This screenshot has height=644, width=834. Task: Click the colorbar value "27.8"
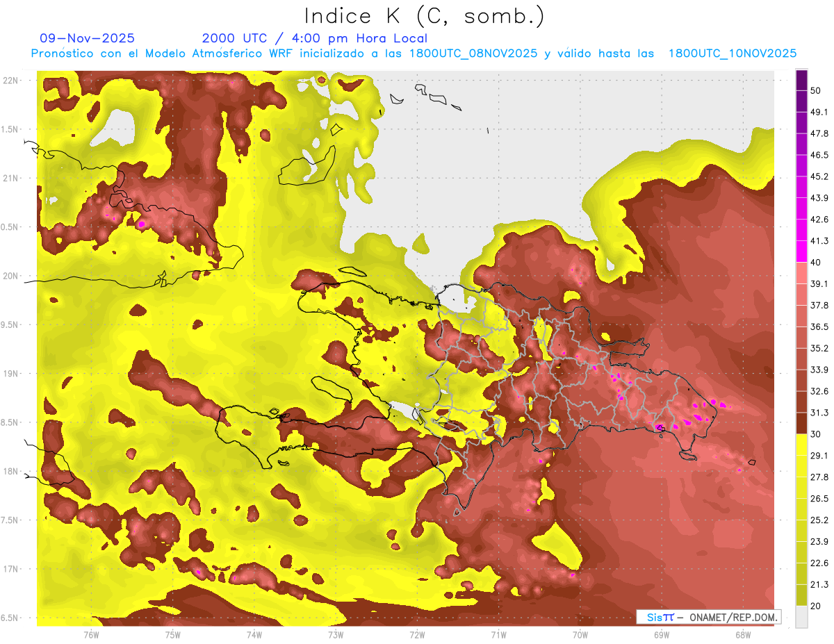click(x=819, y=477)
